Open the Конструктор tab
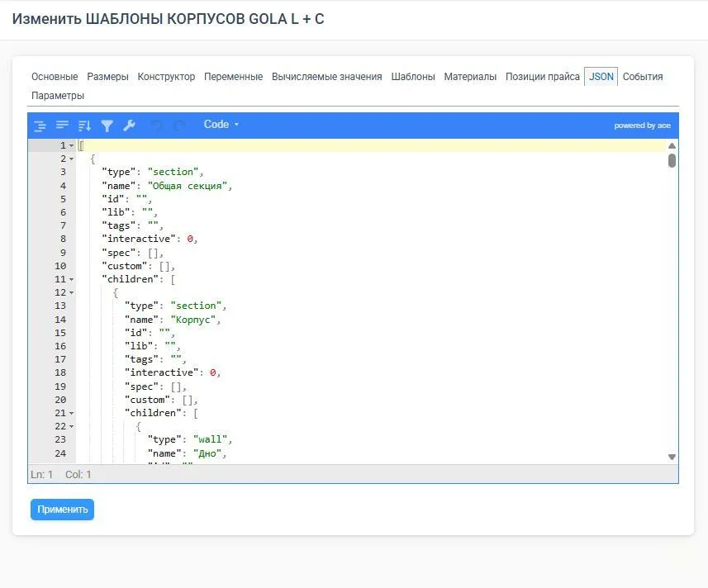Viewport: 708px width, 588px height. pos(166,77)
